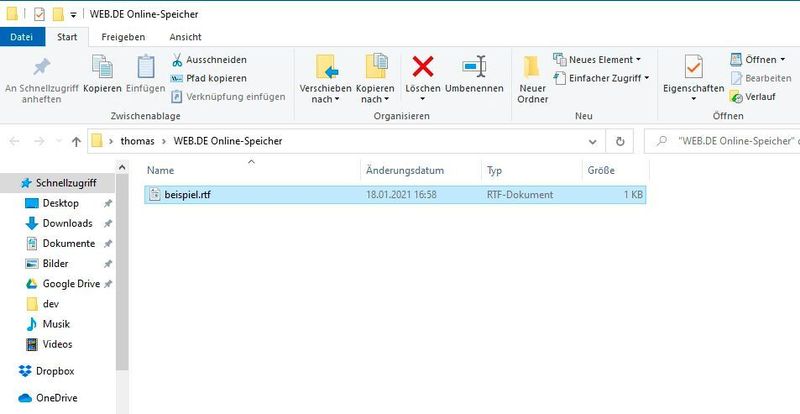Open quick access toolbar customize dropdown

(73, 15)
